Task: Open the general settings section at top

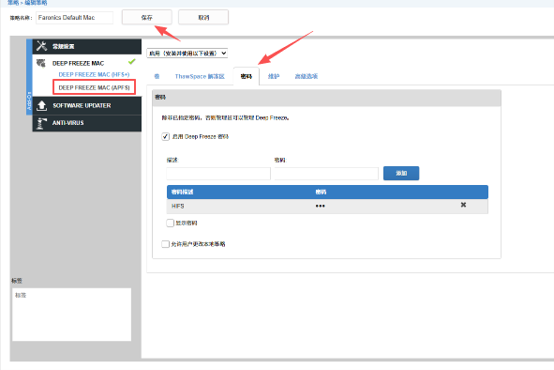Action: (x=87, y=46)
